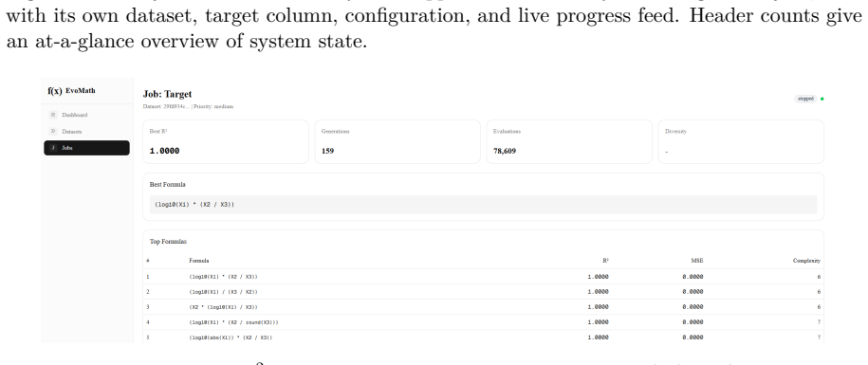Click the f(x) EvoMath logo

point(71,91)
